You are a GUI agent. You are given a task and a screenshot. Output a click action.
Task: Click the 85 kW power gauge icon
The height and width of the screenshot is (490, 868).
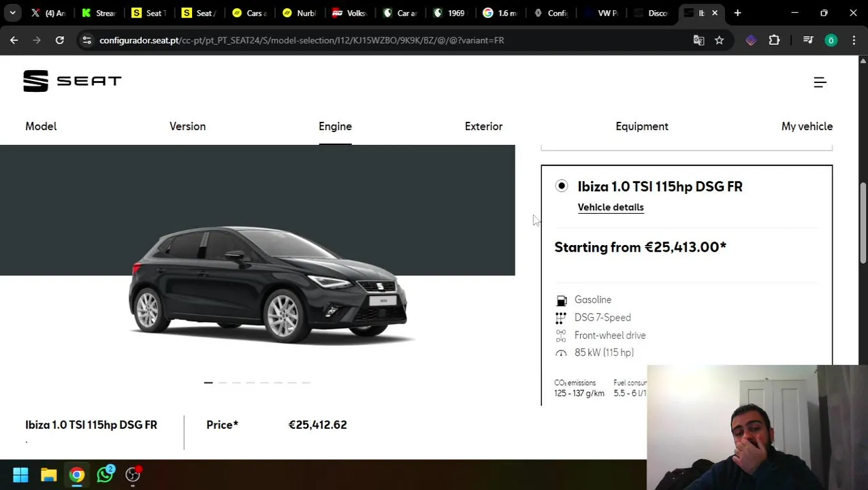pyautogui.click(x=561, y=353)
